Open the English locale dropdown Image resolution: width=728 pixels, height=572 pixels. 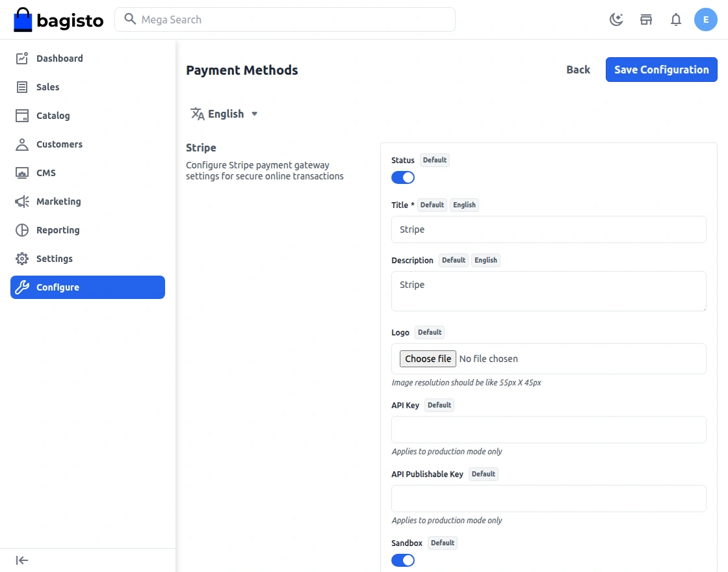[x=225, y=114]
